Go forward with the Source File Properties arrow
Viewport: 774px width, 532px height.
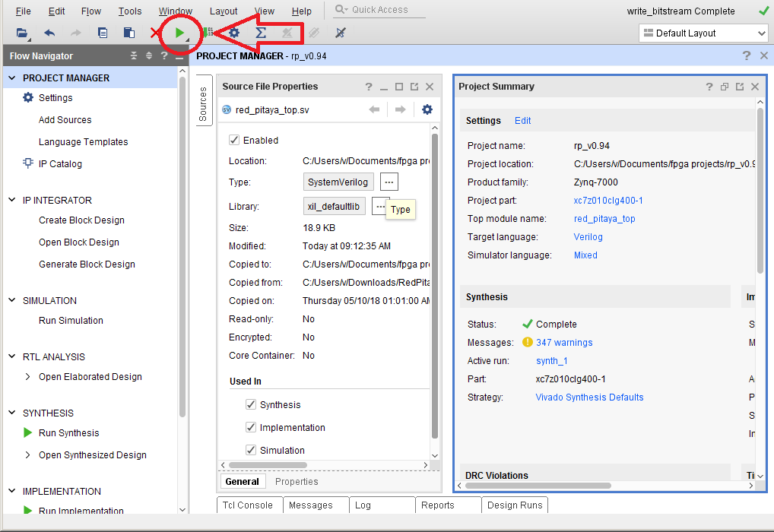401,109
